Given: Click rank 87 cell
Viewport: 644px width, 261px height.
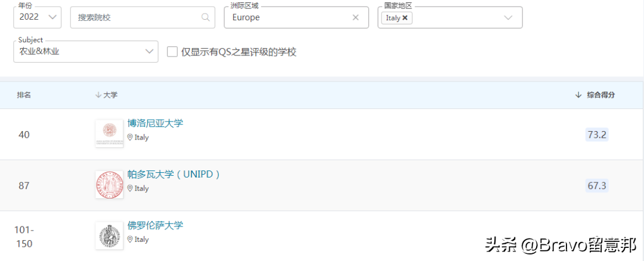Looking at the screenshot, I should pyautogui.click(x=24, y=185).
